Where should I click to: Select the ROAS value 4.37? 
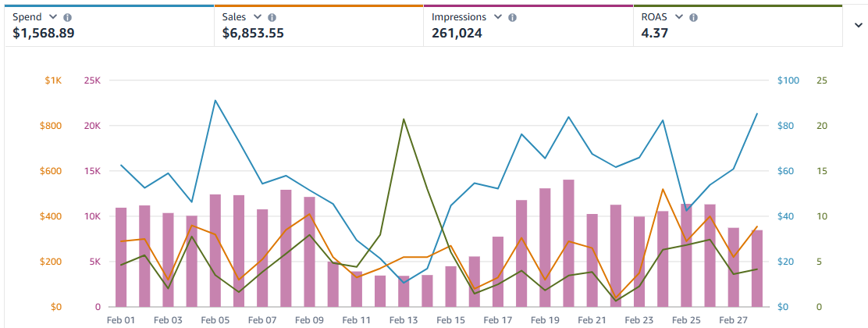pyautogui.click(x=654, y=34)
